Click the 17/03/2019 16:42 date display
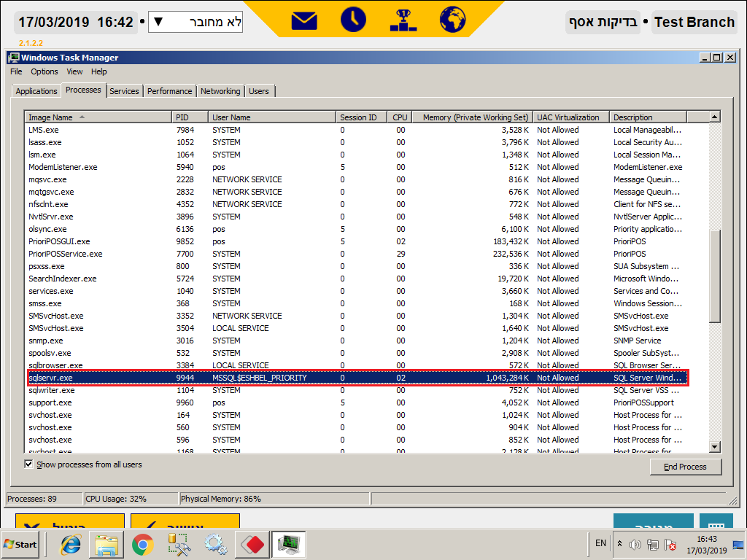The width and height of the screenshot is (747, 560). pos(76,22)
